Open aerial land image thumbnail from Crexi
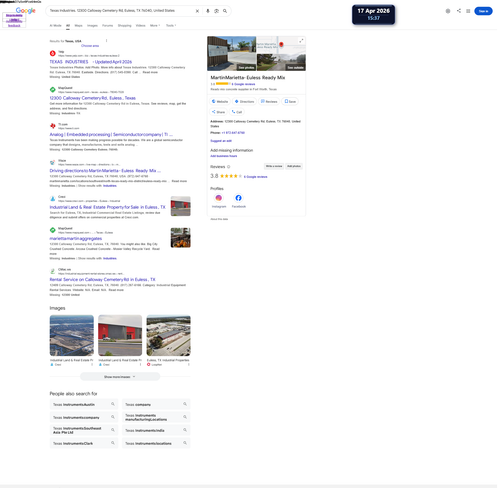 72,336
